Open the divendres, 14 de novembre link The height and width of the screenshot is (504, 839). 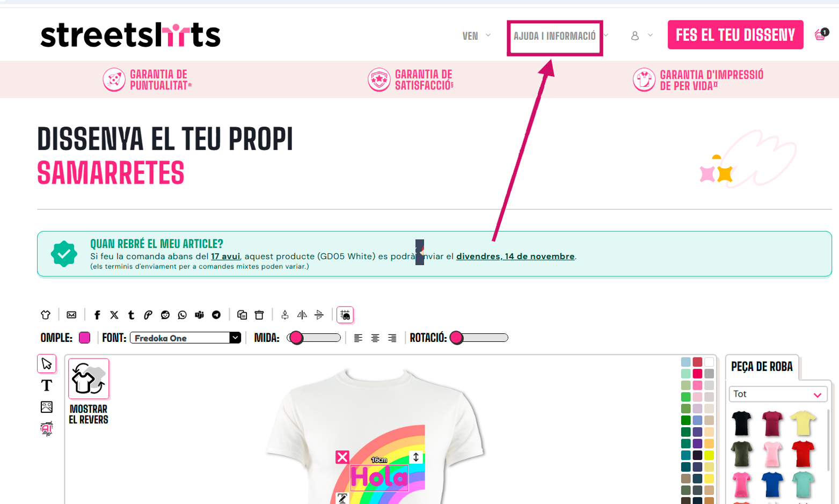515,257
